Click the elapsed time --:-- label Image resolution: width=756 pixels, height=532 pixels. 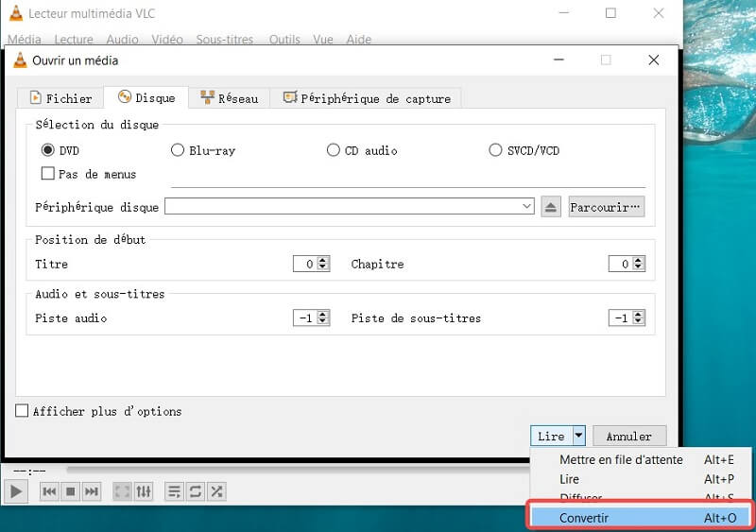30,471
